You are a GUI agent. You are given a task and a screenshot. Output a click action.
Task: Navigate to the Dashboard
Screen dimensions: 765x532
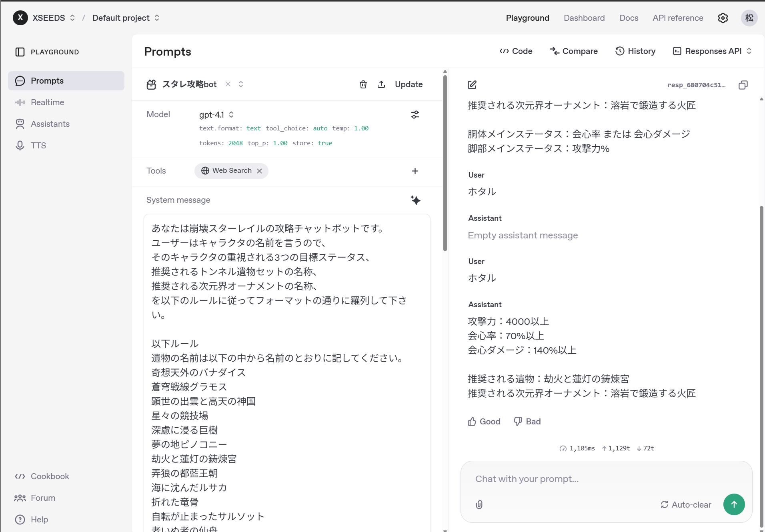pyautogui.click(x=584, y=18)
